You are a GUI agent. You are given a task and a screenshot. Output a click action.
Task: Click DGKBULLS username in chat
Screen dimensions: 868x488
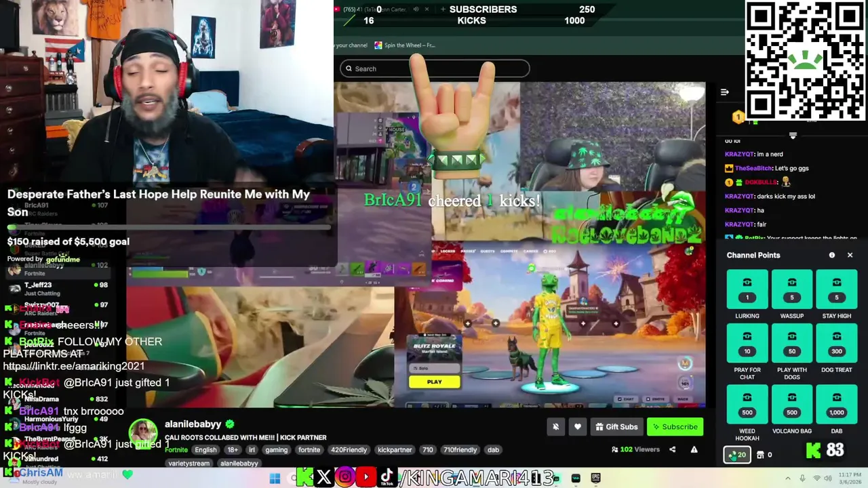pyautogui.click(x=761, y=182)
